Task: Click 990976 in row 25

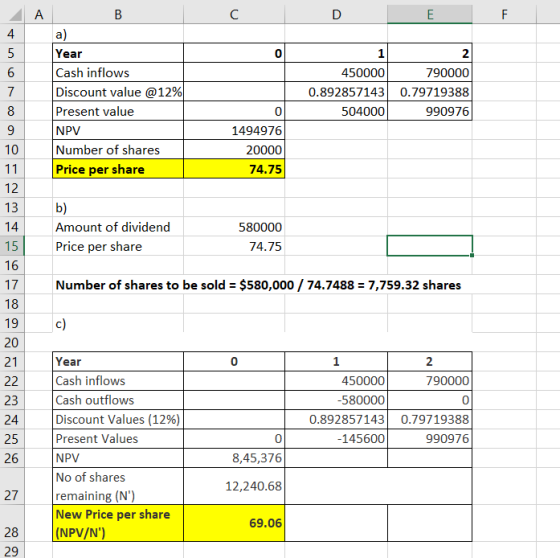Action: coord(430,439)
